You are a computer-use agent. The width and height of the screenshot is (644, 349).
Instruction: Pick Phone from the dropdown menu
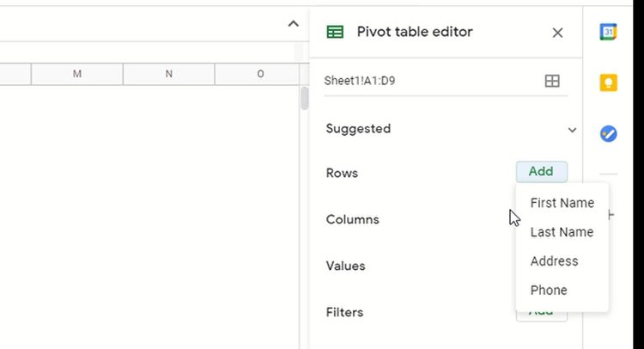point(549,291)
